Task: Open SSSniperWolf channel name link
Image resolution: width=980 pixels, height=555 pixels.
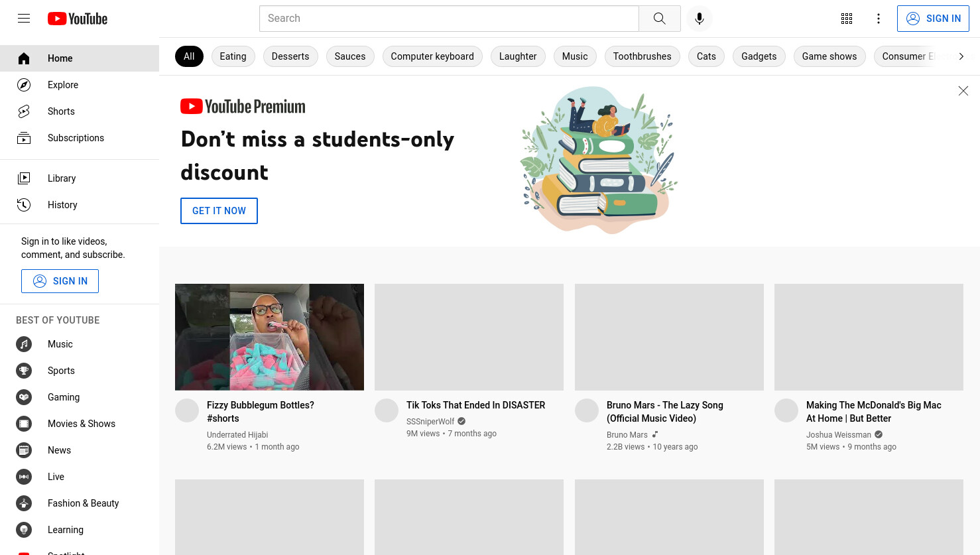Action: (430, 422)
